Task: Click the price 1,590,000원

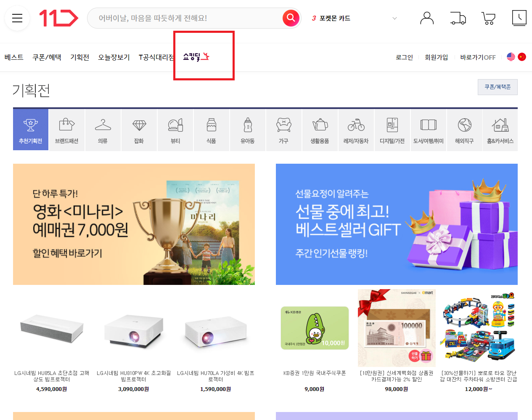Action: coord(216,389)
